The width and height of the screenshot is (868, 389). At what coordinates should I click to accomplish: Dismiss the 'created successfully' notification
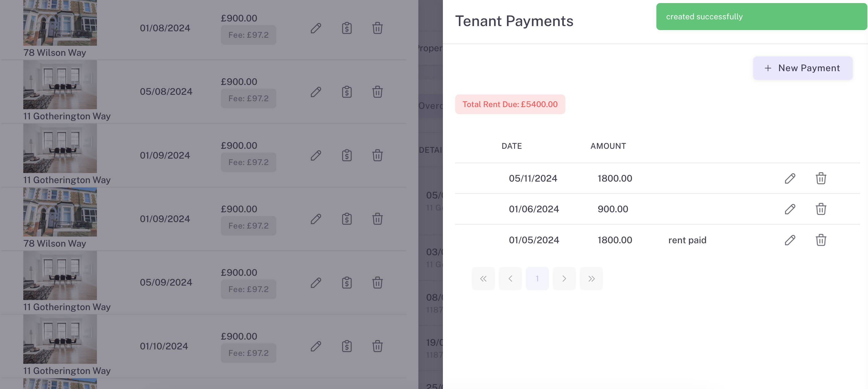point(761,17)
